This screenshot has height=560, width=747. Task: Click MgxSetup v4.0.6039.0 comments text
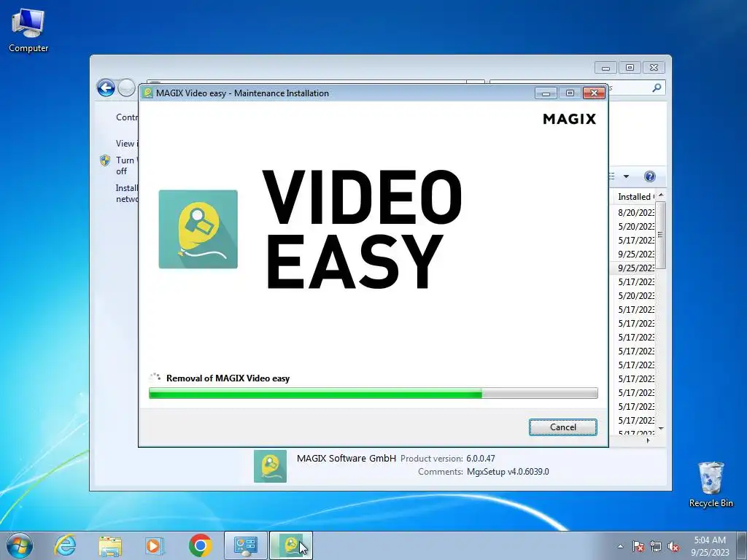(x=508, y=472)
